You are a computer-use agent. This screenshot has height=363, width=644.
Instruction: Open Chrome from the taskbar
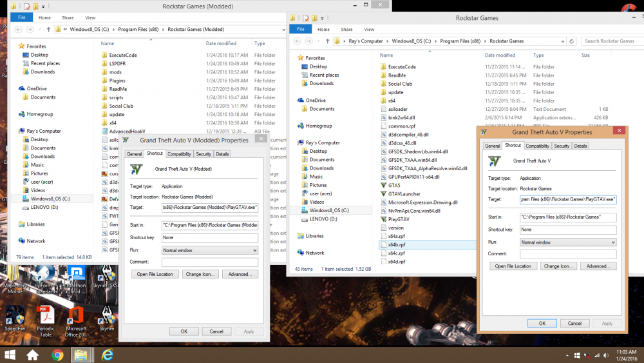click(x=57, y=355)
